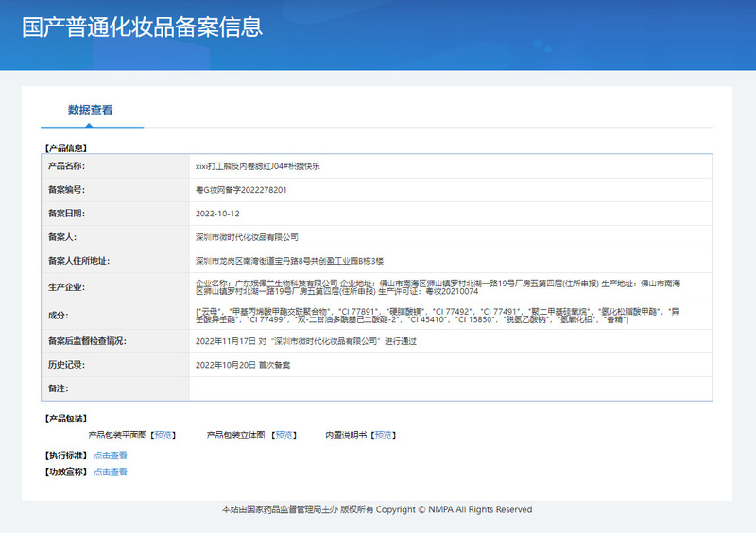Viewport: 756px width, 533px height.
Task: Click the 产品包装平面图 label
Action: [x=117, y=435]
